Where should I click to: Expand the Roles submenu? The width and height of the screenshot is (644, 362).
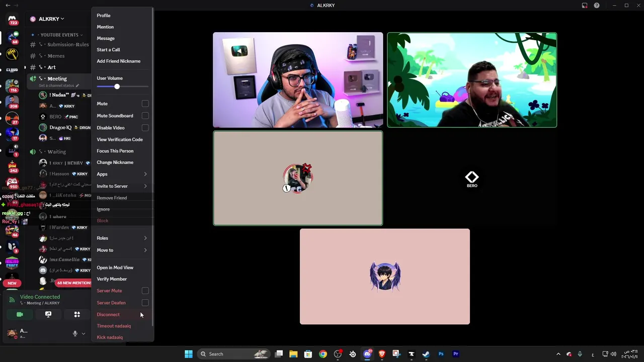122,238
